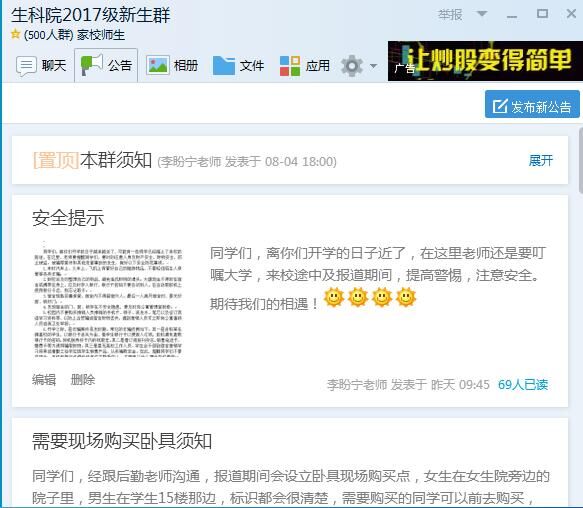Expand the pinned 本群须知 announcement via 展开
The width and height of the screenshot is (583, 508).
tap(541, 161)
